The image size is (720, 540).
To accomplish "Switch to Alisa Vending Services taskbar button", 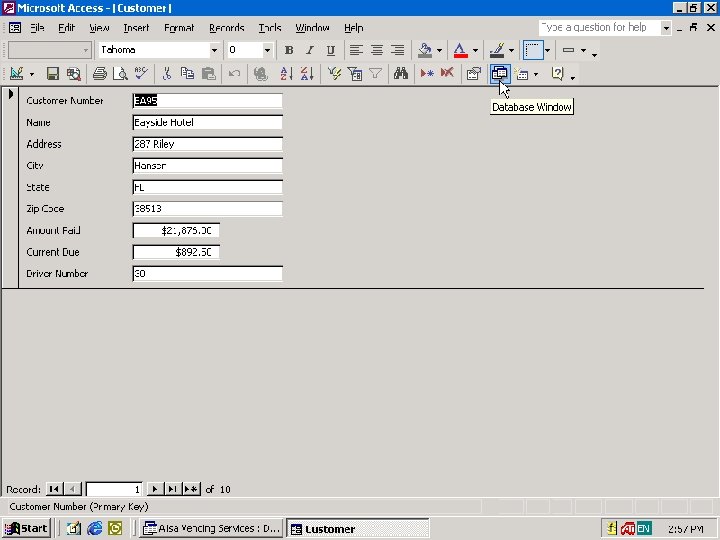I will pos(211,529).
